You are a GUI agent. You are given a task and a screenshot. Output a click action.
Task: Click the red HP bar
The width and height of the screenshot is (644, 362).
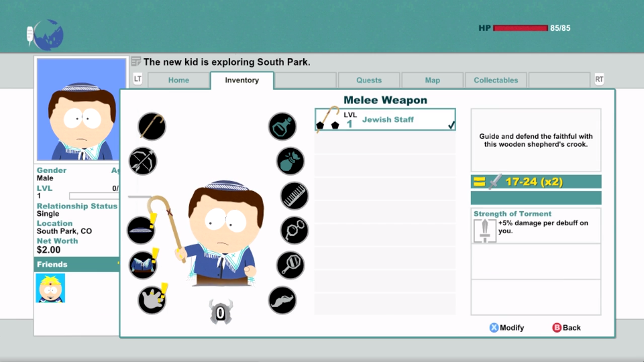(x=520, y=28)
